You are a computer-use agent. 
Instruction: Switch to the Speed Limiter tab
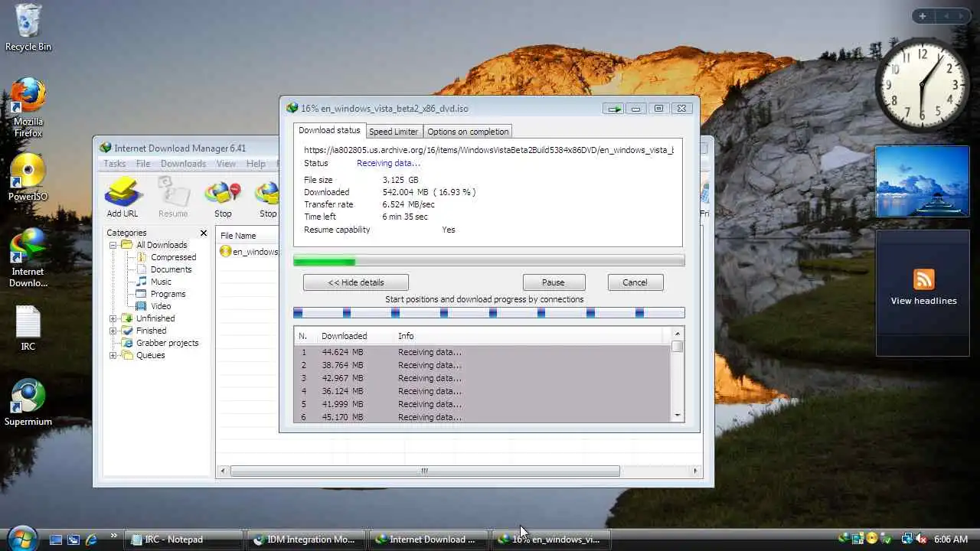coord(394,132)
